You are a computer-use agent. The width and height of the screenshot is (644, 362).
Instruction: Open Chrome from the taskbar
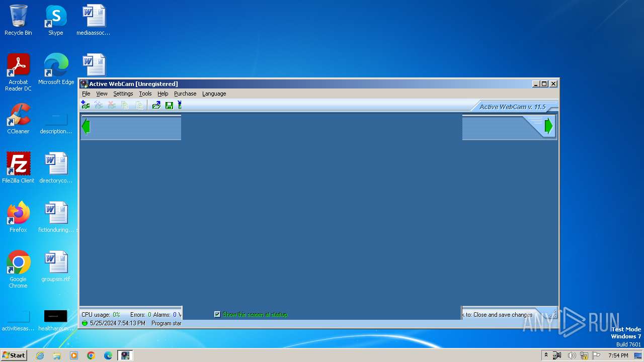pos(91,355)
